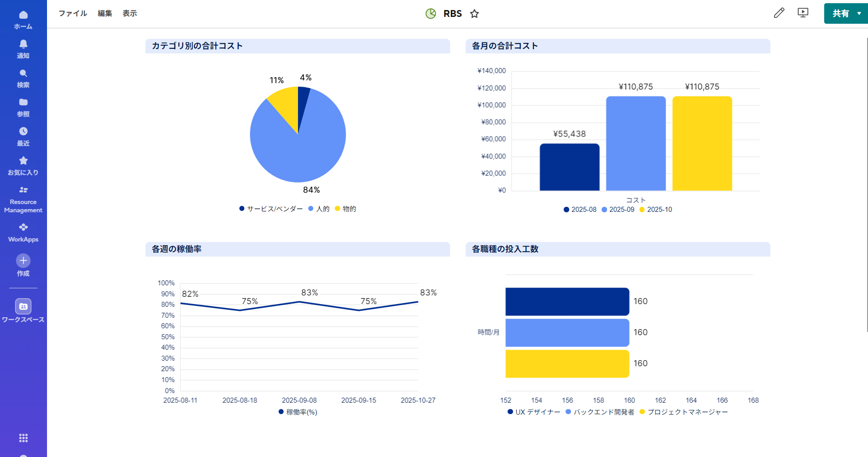
Task: Click the create plus button
Action: coord(23,261)
